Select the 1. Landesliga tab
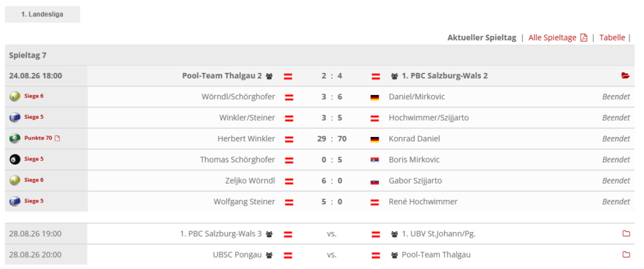The height and width of the screenshot is (269, 644). point(42,14)
